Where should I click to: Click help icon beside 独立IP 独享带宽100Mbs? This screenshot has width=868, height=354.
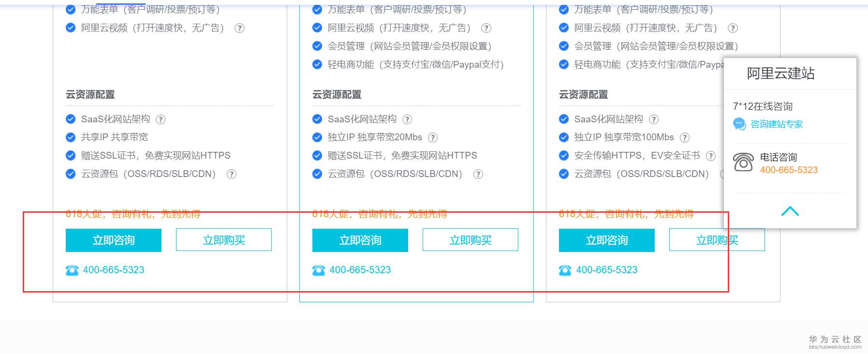[685, 138]
